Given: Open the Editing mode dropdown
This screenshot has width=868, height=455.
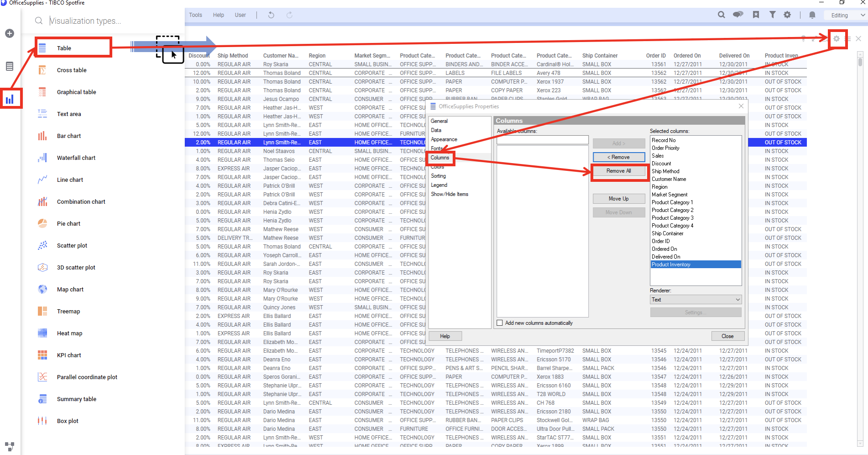Looking at the screenshot, I should pos(846,15).
